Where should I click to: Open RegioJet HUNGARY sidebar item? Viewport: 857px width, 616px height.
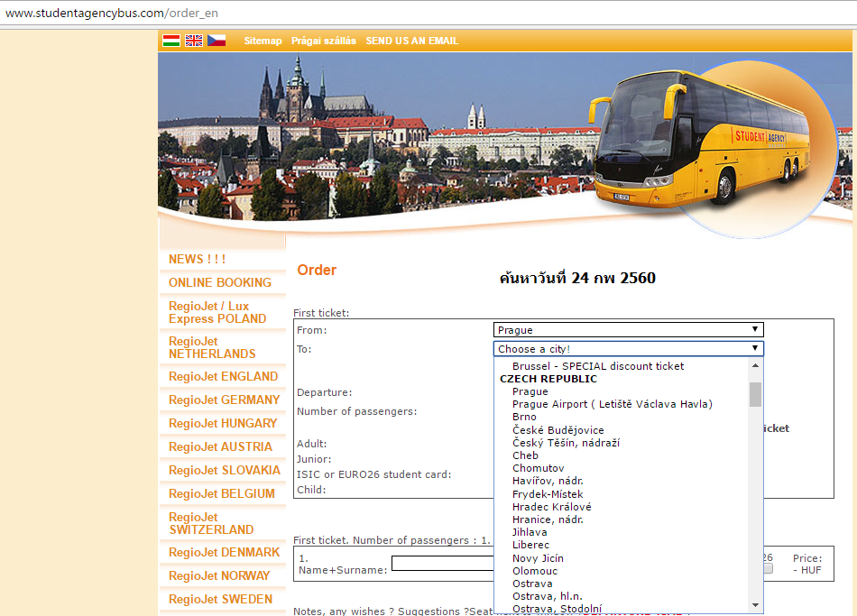pyautogui.click(x=223, y=424)
